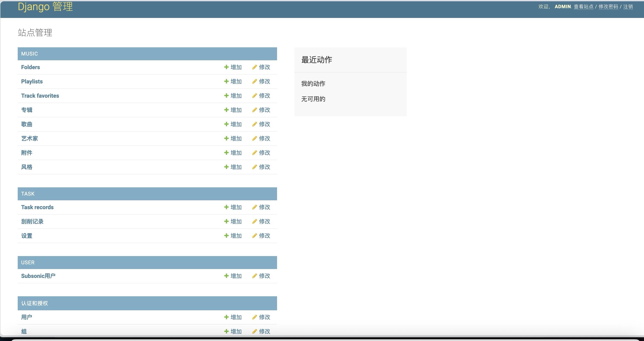Click the plus icon for Track favorites

226,96
